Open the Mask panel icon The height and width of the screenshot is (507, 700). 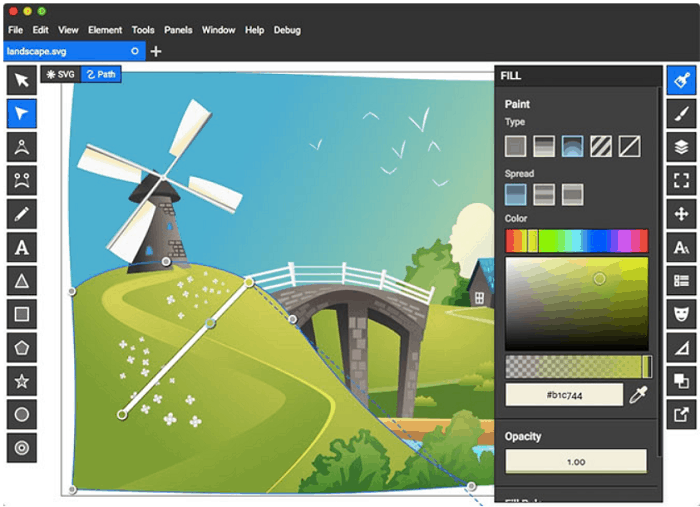(681, 314)
